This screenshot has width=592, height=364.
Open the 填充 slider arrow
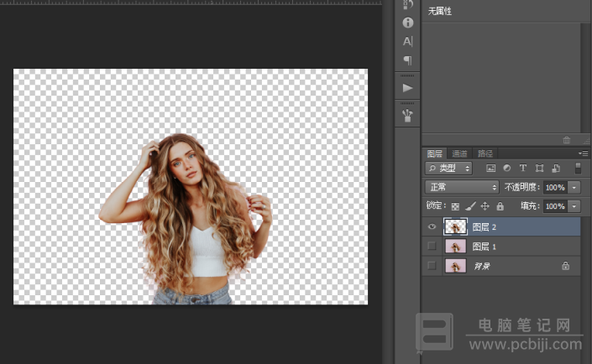pyautogui.click(x=574, y=206)
